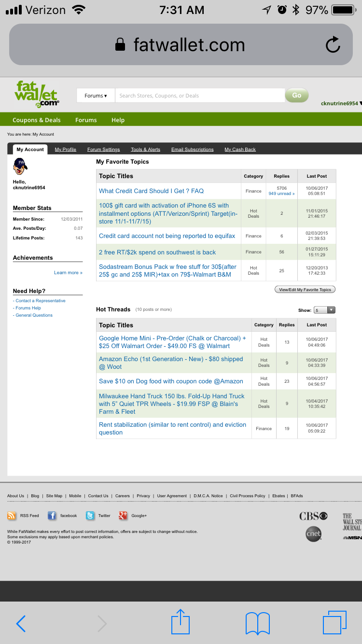Click the Achievements 'Learn more' link
Screen dimensions: 362x644
(68, 273)
